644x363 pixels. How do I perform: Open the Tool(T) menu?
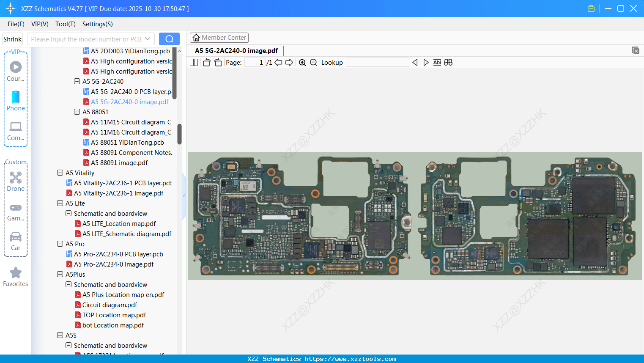coord(65,24)
